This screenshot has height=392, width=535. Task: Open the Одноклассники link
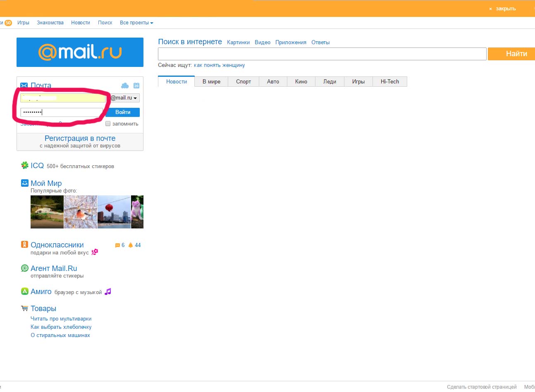coord(57,245)
